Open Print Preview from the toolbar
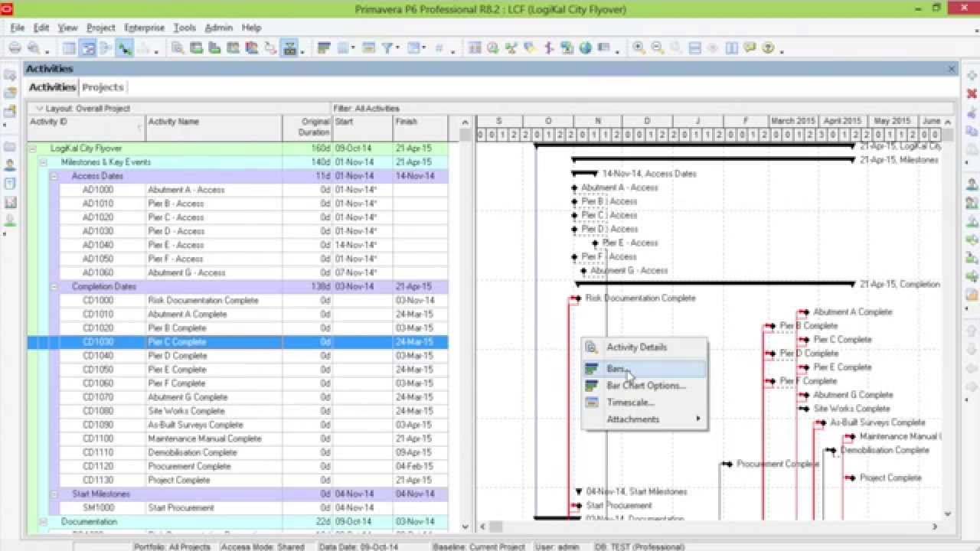This screenshot has height=551, width=980. (x=33, y=48)
